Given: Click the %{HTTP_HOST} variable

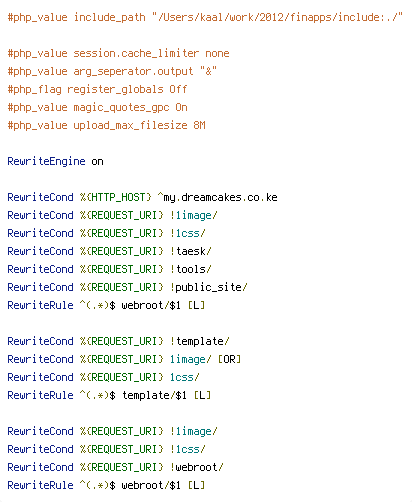Looking at the screenshot, I should [115, 197].
